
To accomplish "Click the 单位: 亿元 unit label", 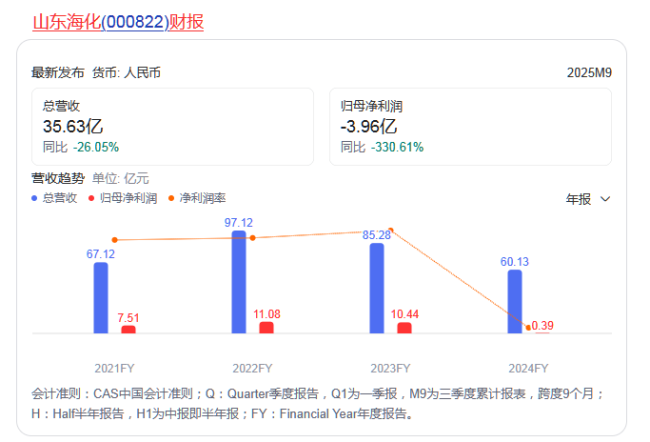I will point(120,178).
